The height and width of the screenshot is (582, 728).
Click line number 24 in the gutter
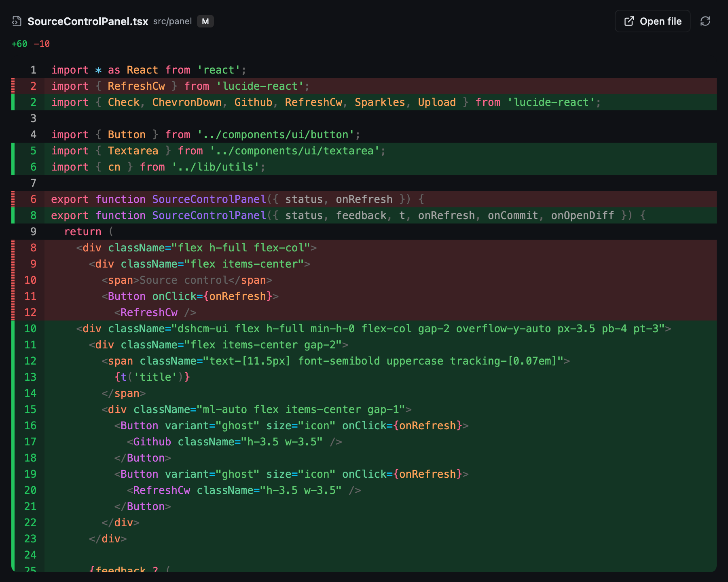(30, 555)
